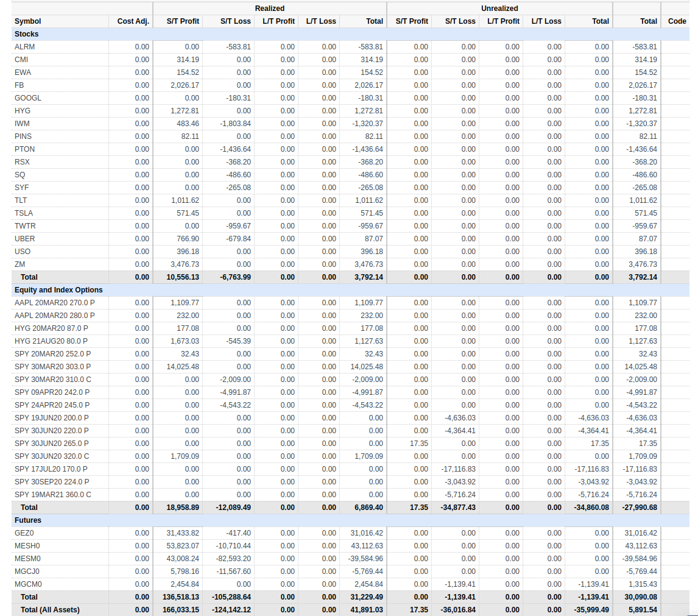Click SPY 30JUN20 220.0 P option
The height and width of the screenshot is (616, 698).
coord(52,431)
